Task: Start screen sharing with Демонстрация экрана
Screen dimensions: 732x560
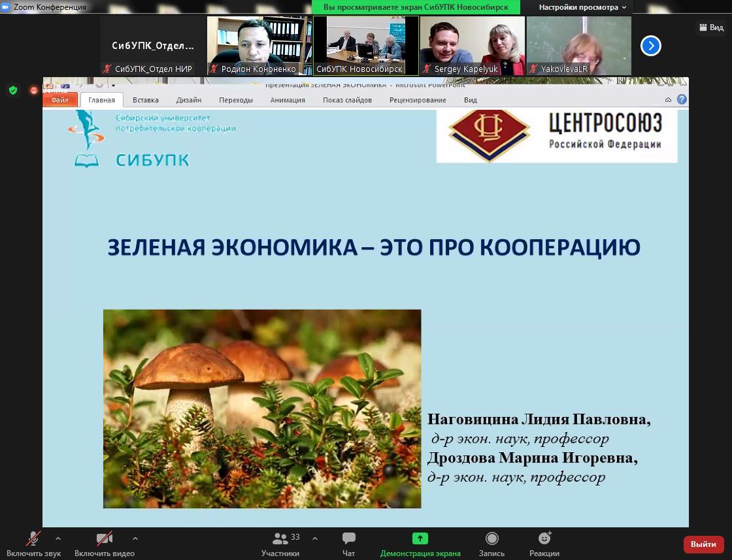Action: 420,543
